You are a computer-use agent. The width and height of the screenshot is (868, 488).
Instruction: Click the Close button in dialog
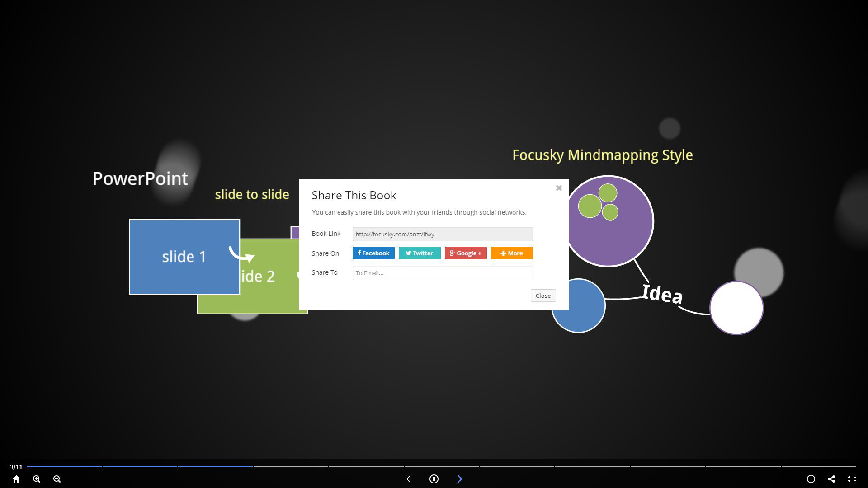543,296
